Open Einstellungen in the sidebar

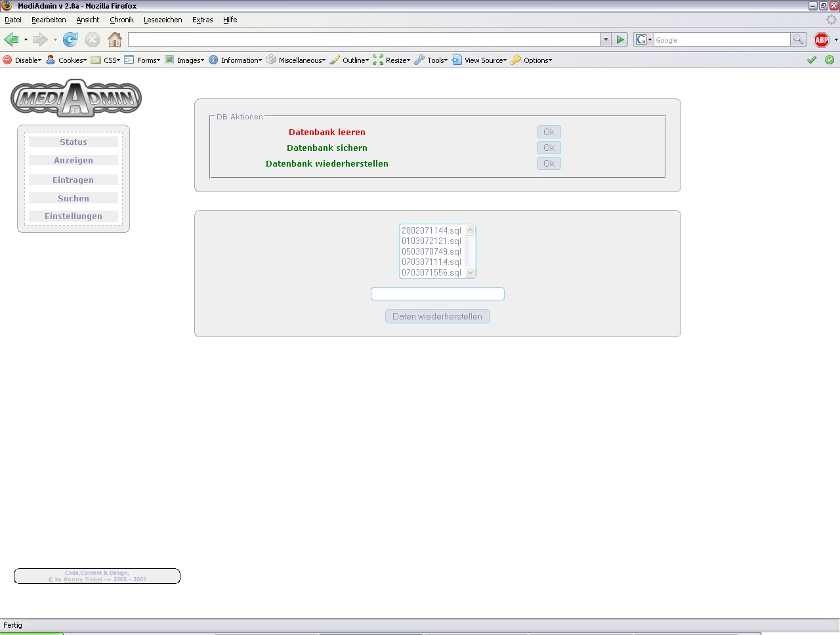[x=73, y=216]
